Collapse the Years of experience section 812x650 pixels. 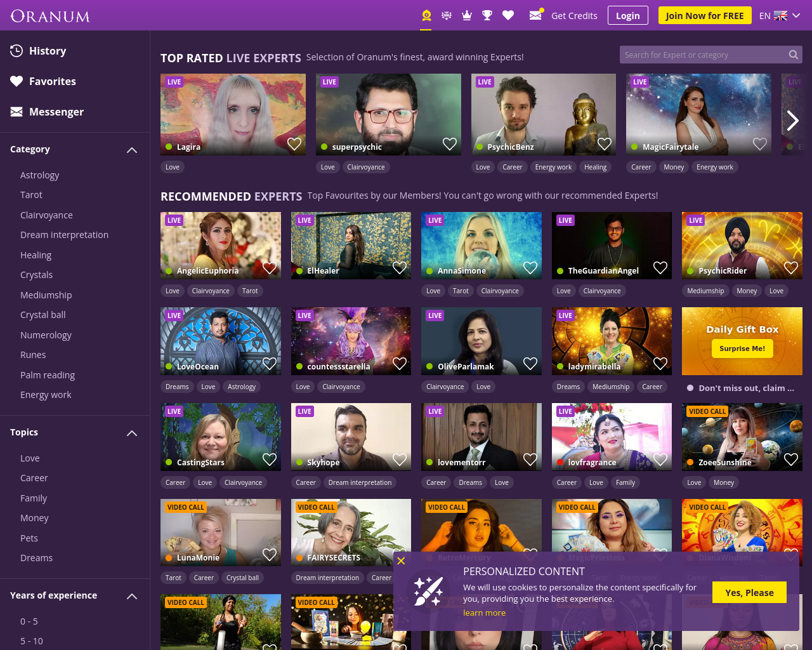pyautogui.click(x=132, y=596)
